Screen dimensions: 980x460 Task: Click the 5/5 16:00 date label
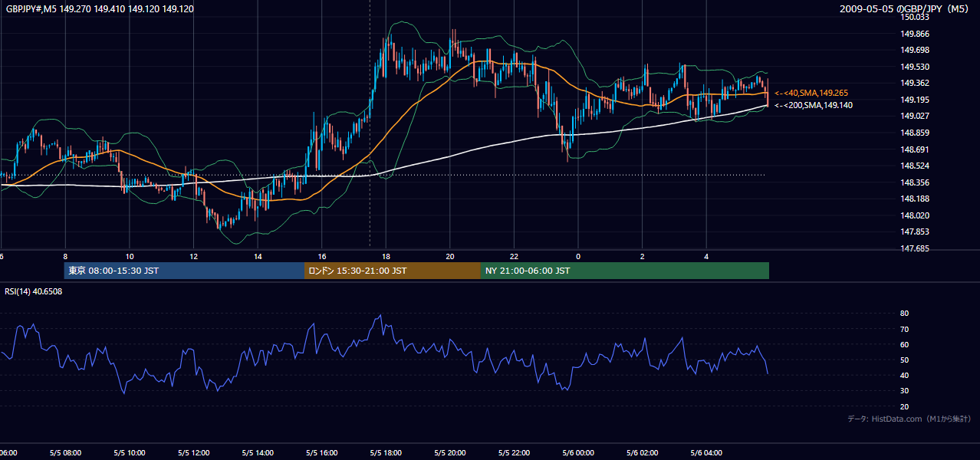tap(322, 453)
